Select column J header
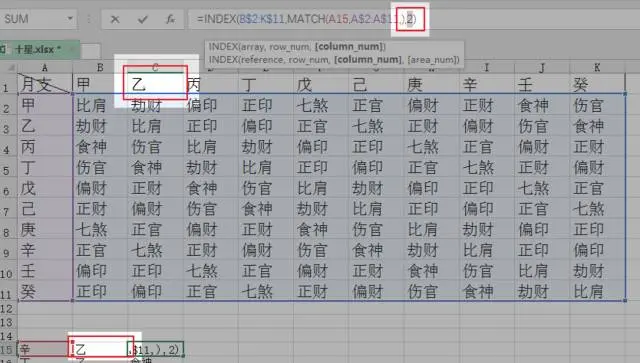Screen dimensions: 640x363 (x=542, y=67)
